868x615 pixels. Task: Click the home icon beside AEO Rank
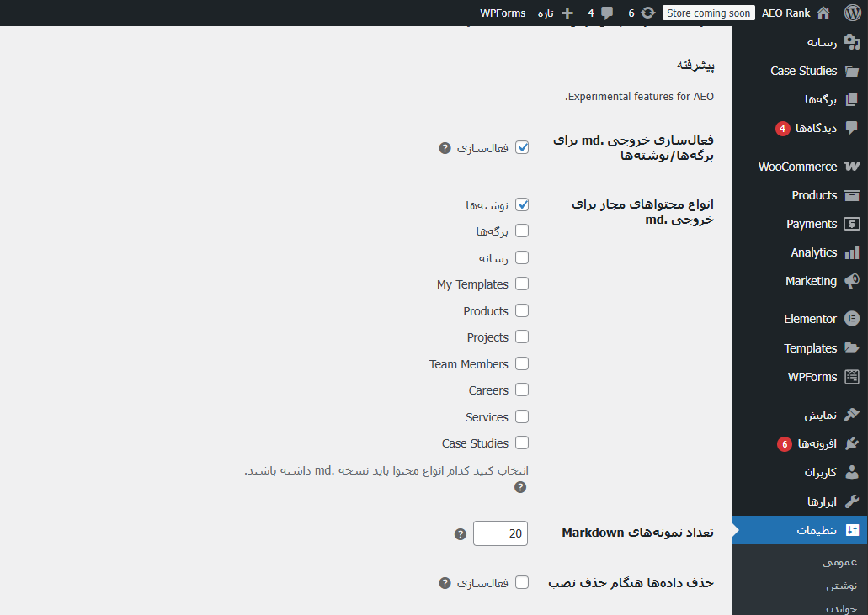tap(823, 13)
